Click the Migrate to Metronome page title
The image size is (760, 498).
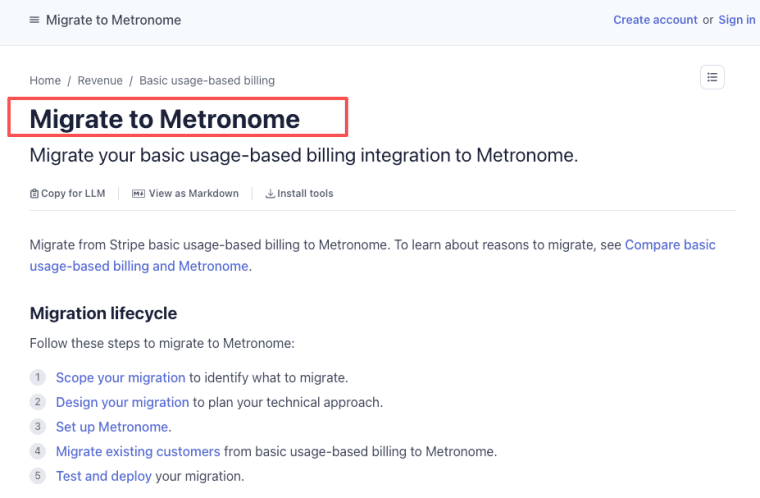[165, 119]
